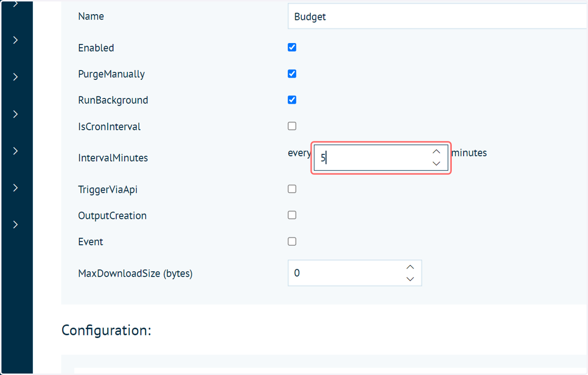The width and height of the screenshot is (588, 375).
Task: Click the IsCronInterval label text
Action: [x=109, y=127]
